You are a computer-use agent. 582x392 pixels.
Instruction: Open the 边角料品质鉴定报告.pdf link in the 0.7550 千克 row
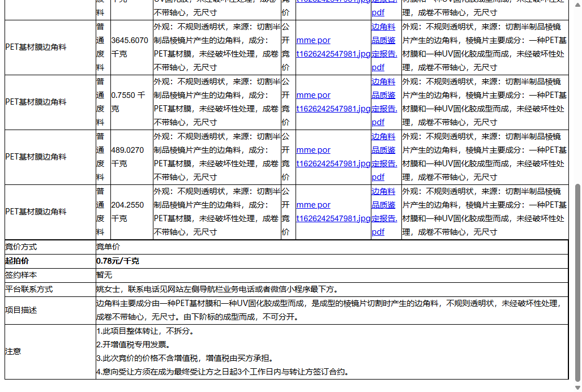pos(384,102)
